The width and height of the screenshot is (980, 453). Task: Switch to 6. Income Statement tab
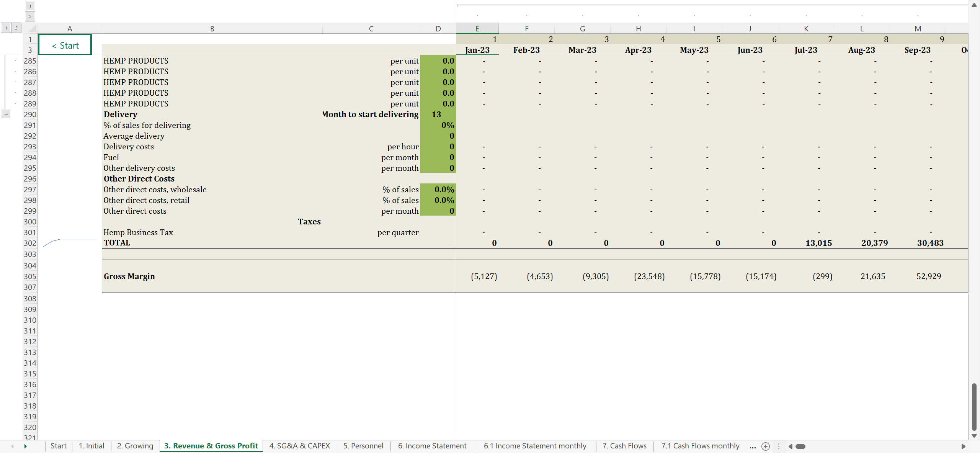432,446
